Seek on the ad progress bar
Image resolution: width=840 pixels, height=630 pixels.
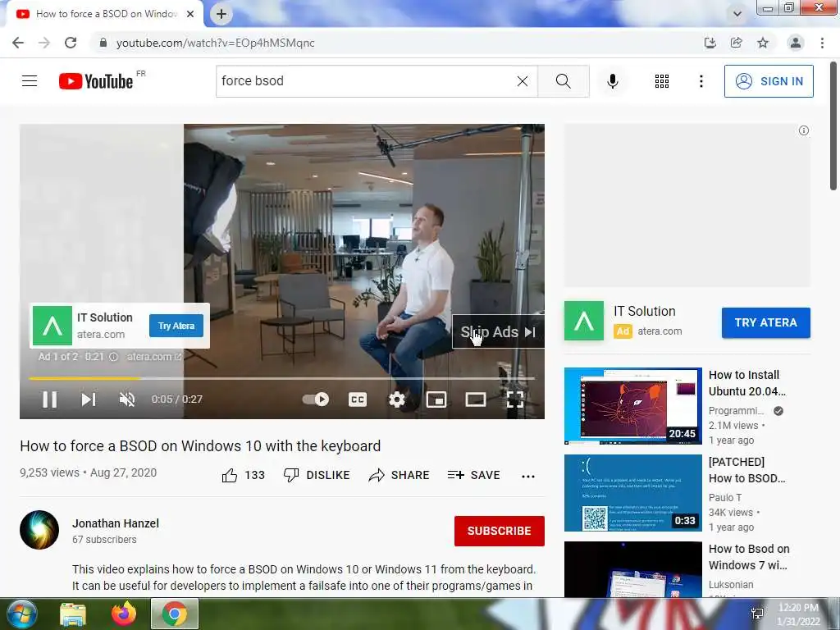(282, 378)
